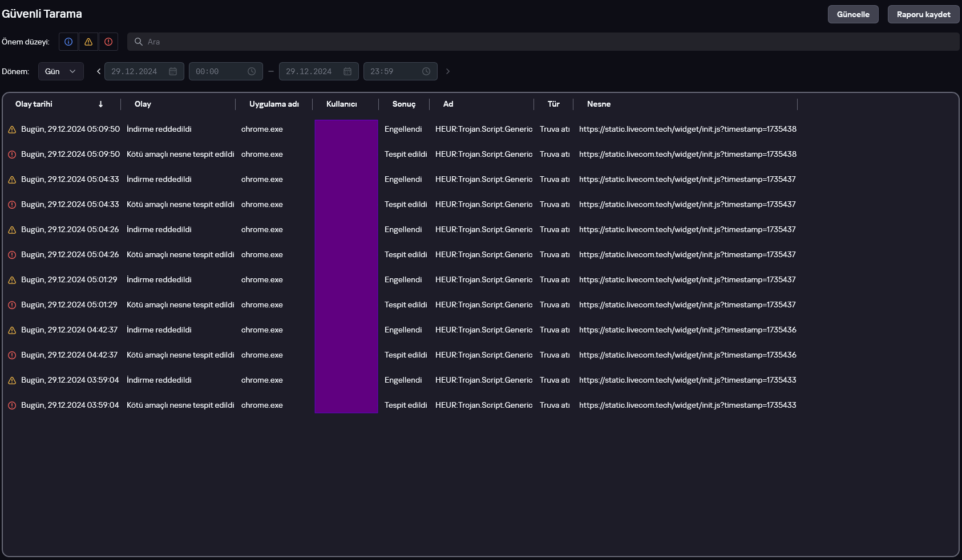Open the start time clock icon

tap(252, 71)
